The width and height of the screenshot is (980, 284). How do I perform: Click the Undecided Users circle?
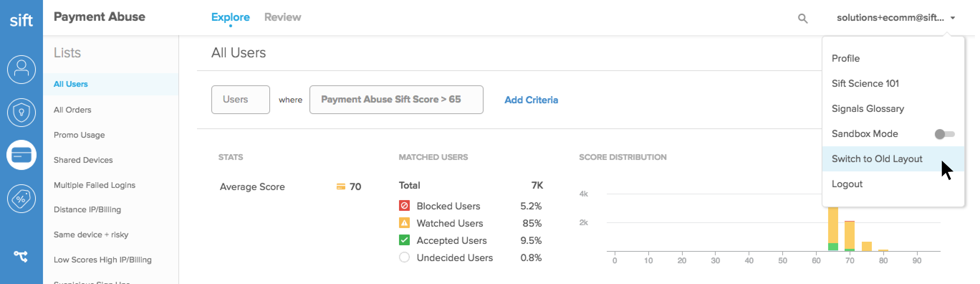pos(404,257)
